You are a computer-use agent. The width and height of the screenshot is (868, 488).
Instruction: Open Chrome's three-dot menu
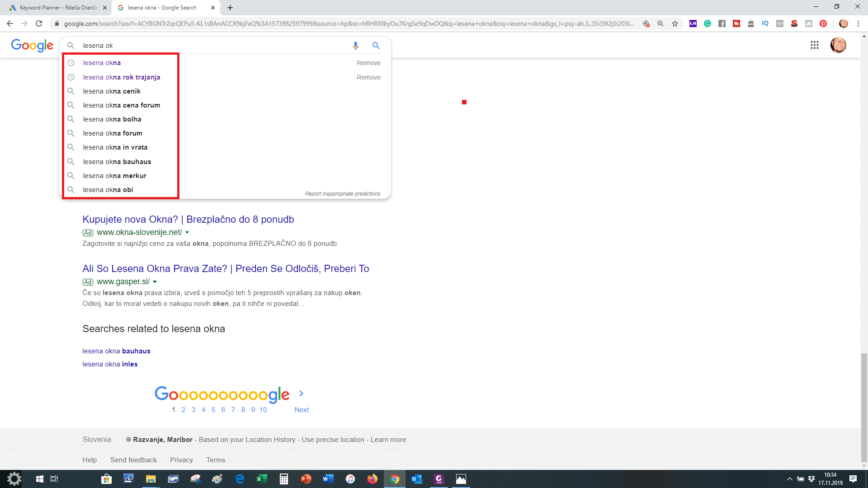pyautogui.click(x=858, y=23)
